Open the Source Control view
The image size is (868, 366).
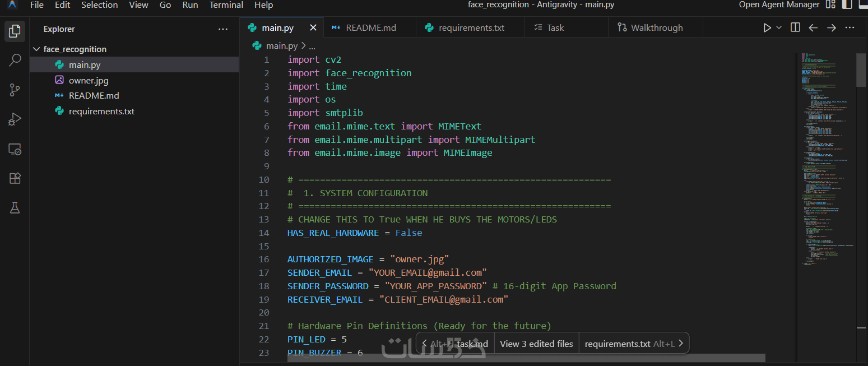coord(15,90)
